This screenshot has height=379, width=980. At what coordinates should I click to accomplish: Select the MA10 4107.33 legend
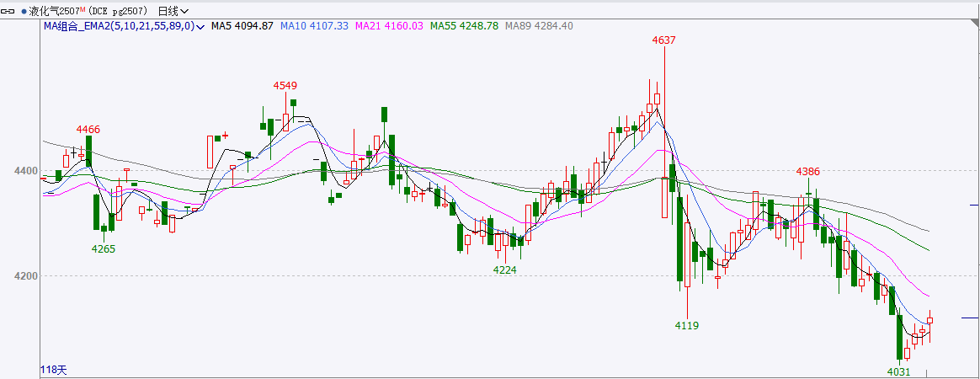[314, 26]
